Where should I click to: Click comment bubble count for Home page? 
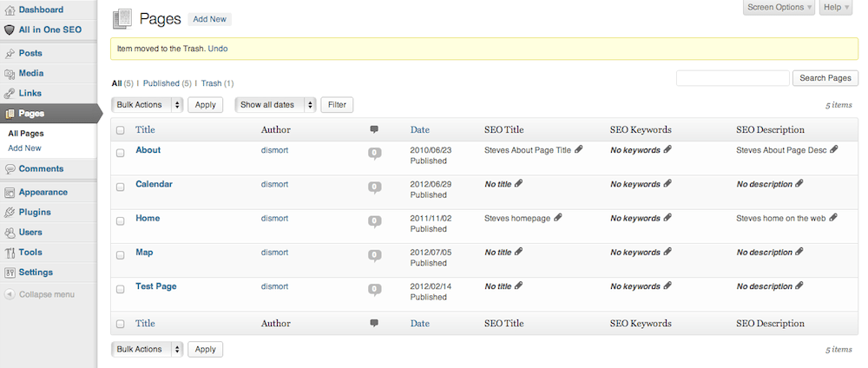(x=375, y=221)
